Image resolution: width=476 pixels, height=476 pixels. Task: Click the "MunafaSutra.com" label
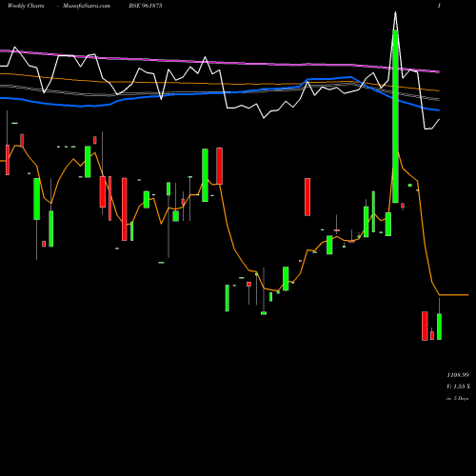87,6
